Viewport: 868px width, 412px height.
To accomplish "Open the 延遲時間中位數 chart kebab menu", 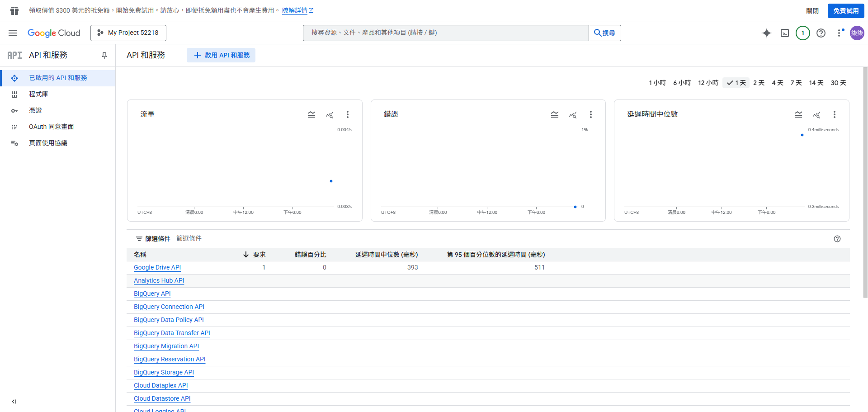I will click(x=835, y=114).
